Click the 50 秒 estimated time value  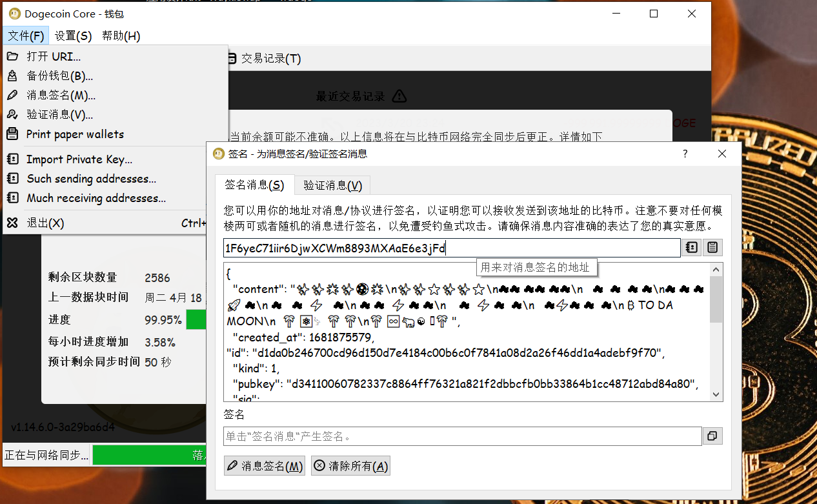pyautogui.click(x=158, y=362)
